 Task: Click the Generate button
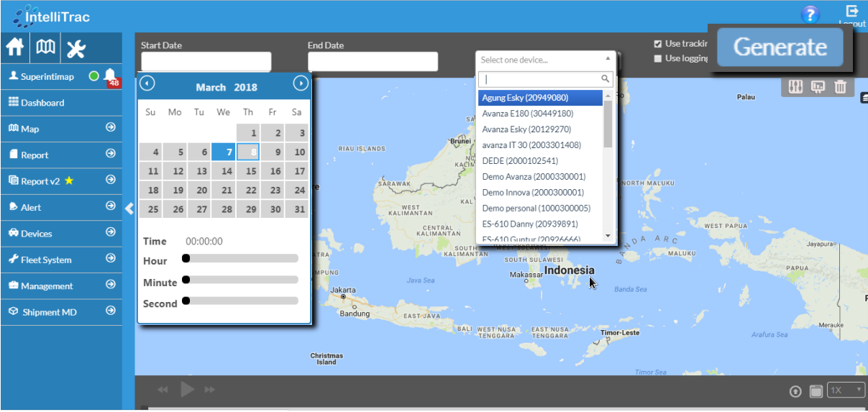click(780, 47)
